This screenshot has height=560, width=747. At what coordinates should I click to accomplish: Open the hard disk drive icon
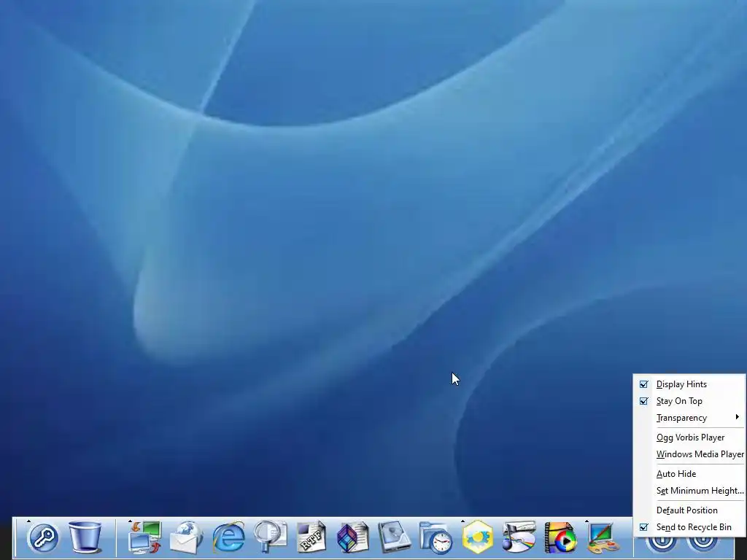pyautogui.click(x=395, y=537)
